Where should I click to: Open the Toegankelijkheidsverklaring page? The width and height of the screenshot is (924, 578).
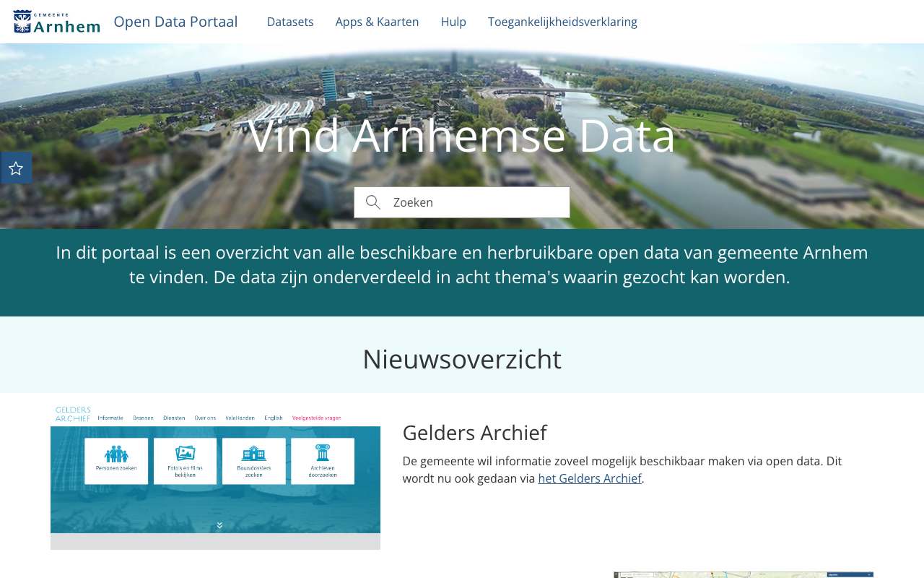click(x=562, y=22)
